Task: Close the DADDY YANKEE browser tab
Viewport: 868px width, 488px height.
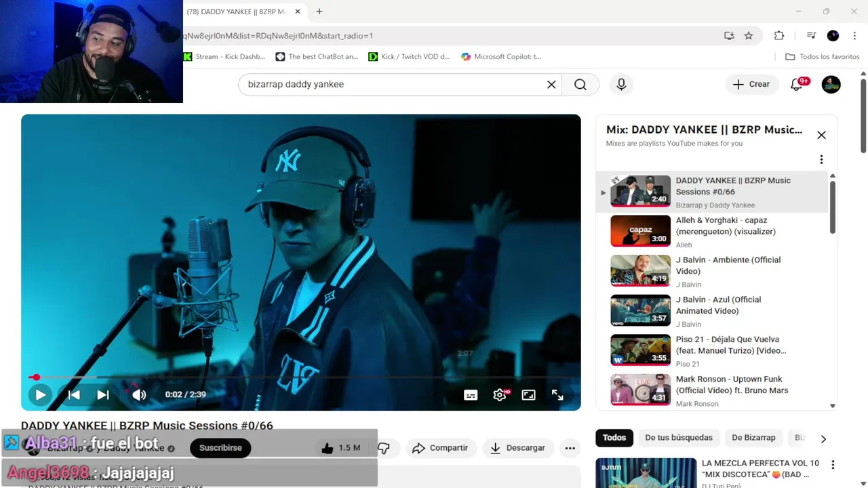Action: pyautogui.click(x=297, y=12)
